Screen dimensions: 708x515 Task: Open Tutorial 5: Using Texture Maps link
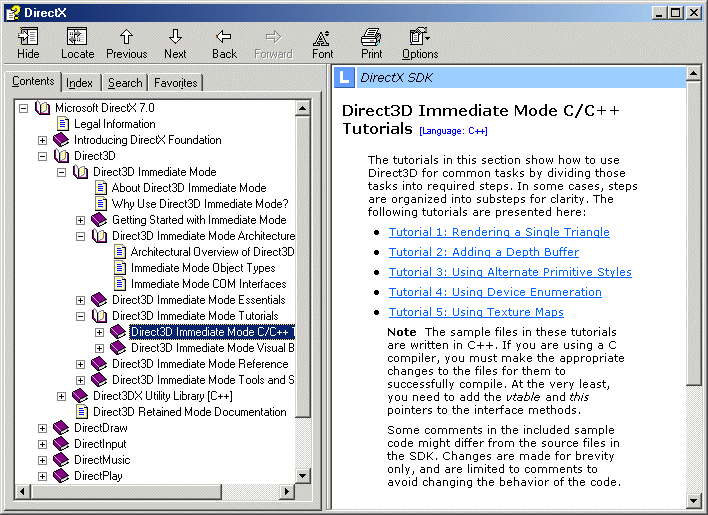pos(476,312)
